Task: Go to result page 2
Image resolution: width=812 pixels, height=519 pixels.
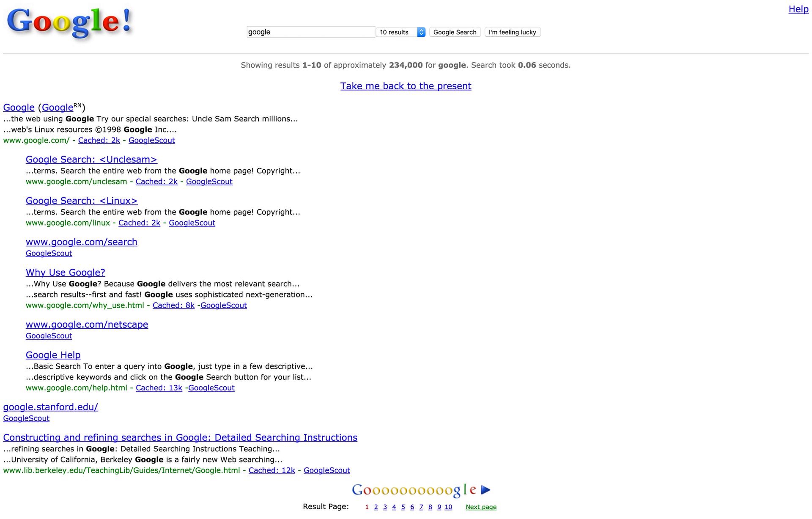Action: pyautogui.click(x=376, y=507)
